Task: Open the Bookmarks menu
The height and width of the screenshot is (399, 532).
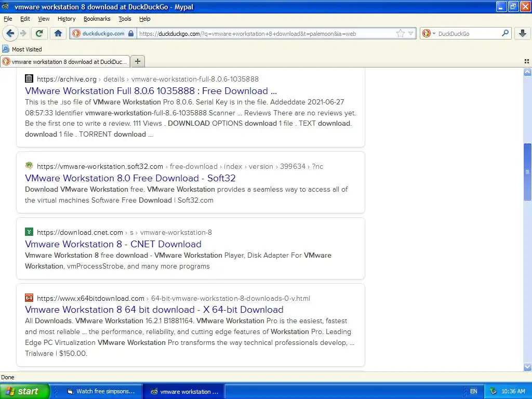Action: (97, 19)
